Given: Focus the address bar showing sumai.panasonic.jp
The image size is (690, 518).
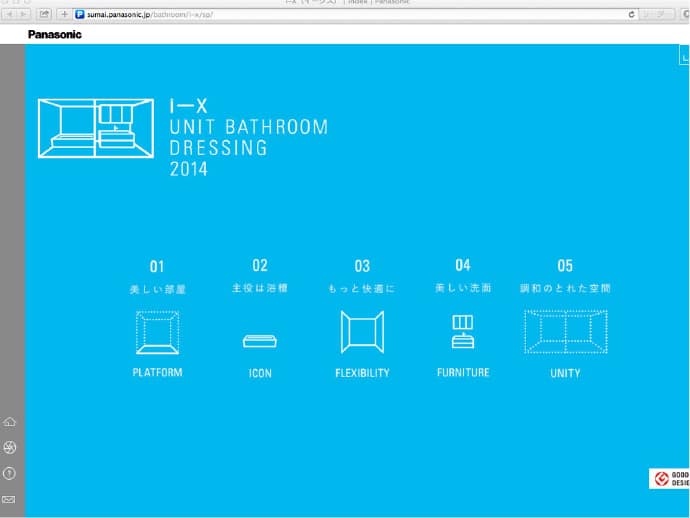Looking at the screenshot, I should [x=356, y=15].
